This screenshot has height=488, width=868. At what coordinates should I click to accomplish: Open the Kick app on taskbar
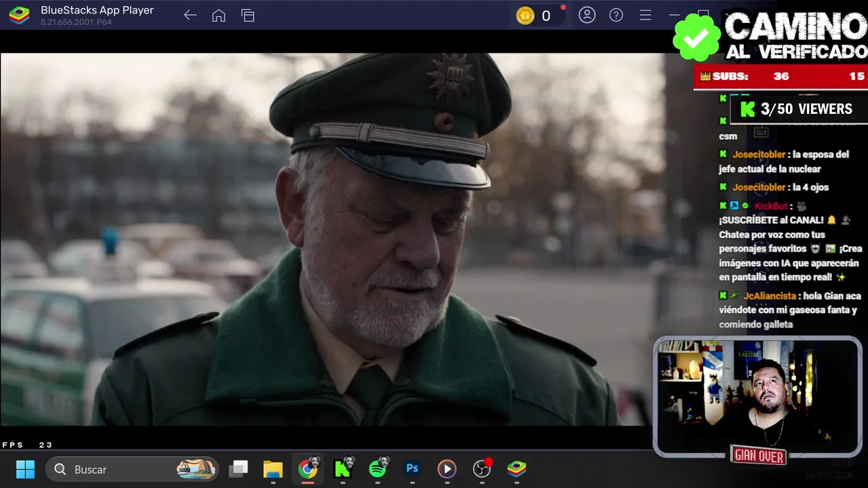343,469
